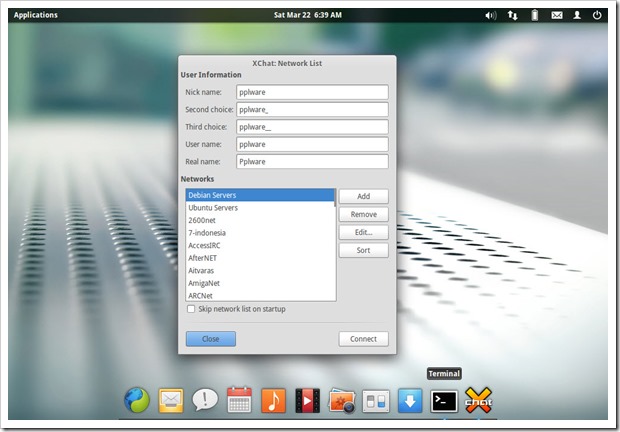Choose AccessIRC network
Screen dimensions: 620x432
[x=260, y=245]
